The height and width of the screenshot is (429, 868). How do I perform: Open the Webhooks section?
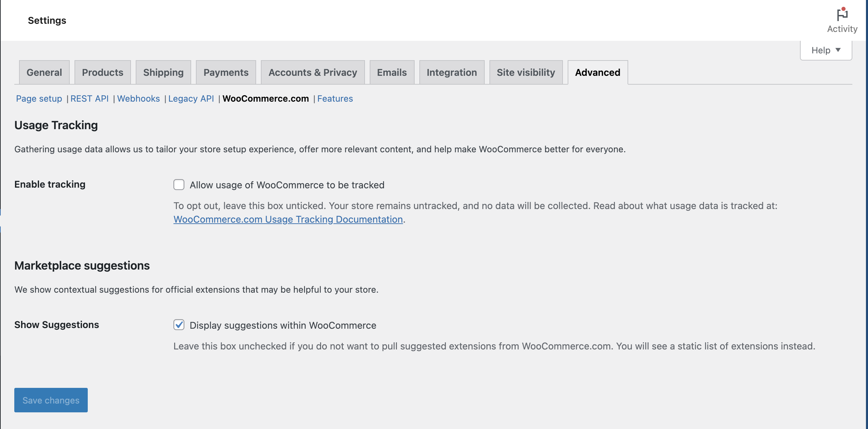(138, 99)
